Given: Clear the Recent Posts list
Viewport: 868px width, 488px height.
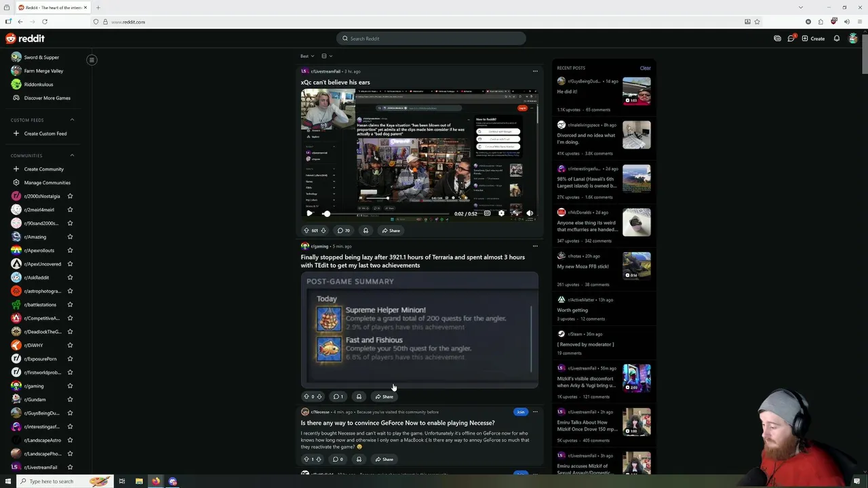Looking at the screenshot, I should click(645, 68).
